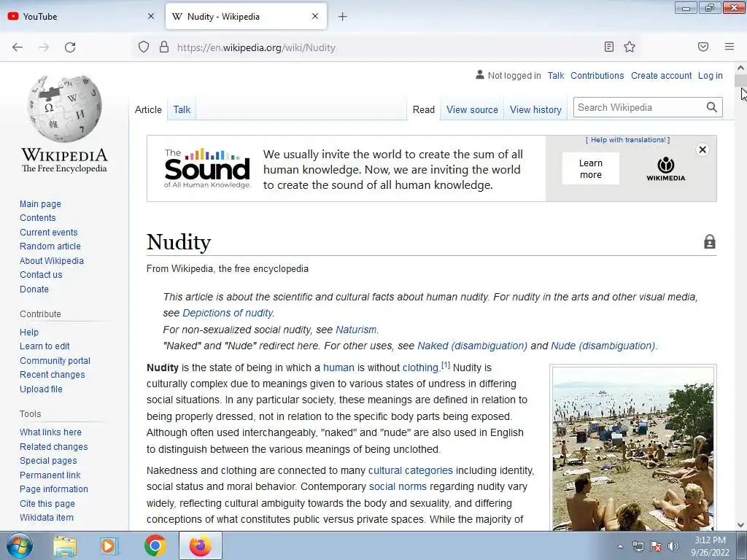
Task: Open Nude (disambiguation) link
Action: [x=603, y=346]
